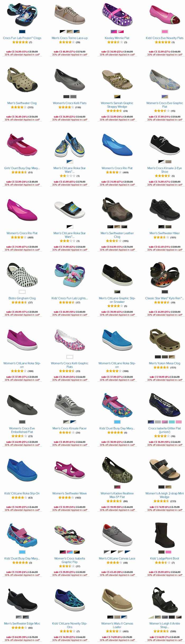
Task: Pick the khaki swatch under Men's Crocs Kinsale 2-Eye Shoe
Action: (x=168, y=162)
